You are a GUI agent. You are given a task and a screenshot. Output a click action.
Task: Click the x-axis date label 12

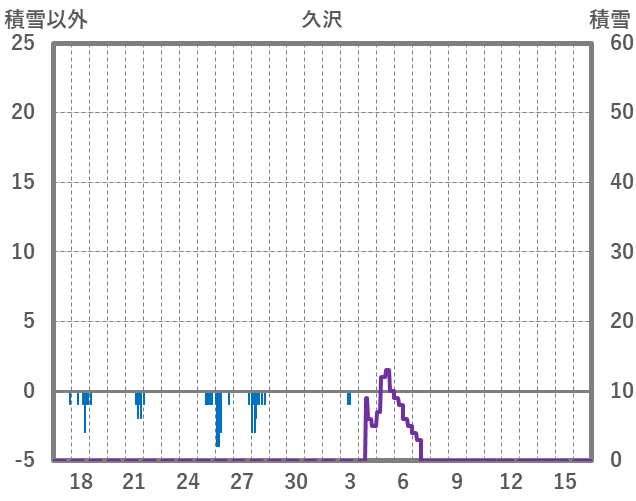[x=511, y=481]
